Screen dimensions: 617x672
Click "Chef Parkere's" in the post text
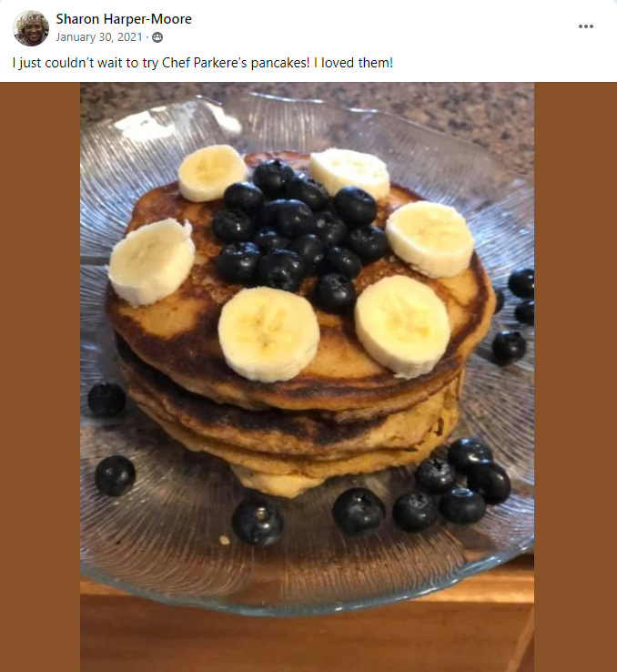[x=205, y=63]
